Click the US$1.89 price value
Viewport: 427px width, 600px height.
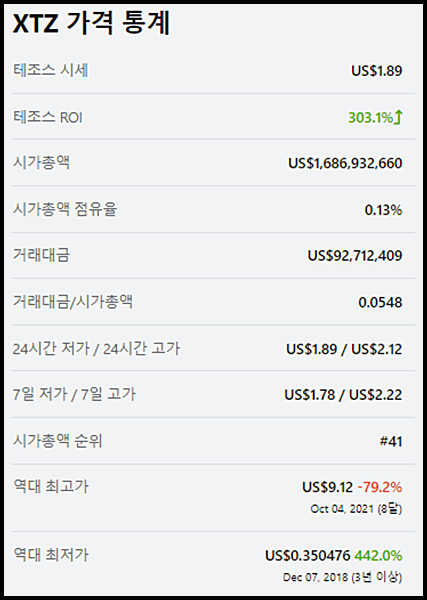[376, 71]
